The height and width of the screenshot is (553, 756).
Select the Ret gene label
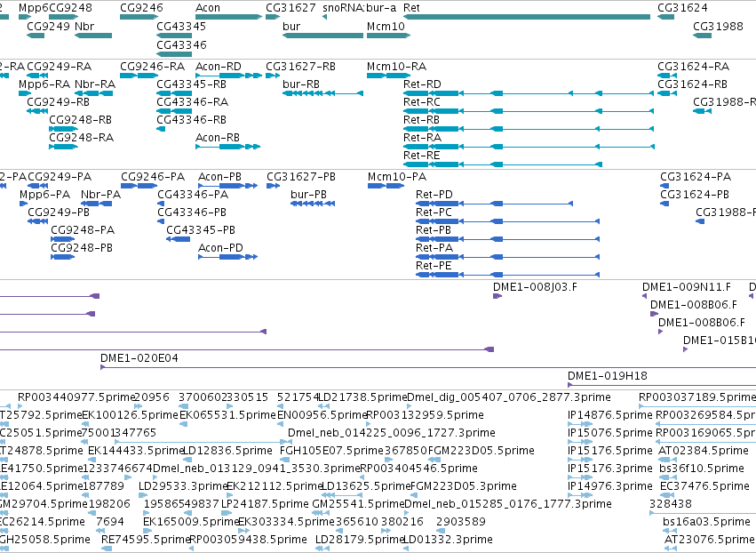click(411, 8)
